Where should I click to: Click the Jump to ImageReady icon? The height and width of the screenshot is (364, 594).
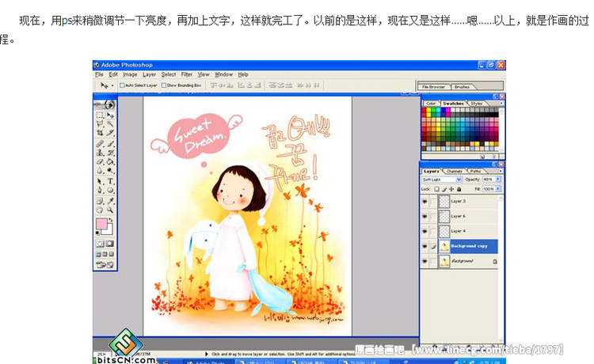point(105,264)
